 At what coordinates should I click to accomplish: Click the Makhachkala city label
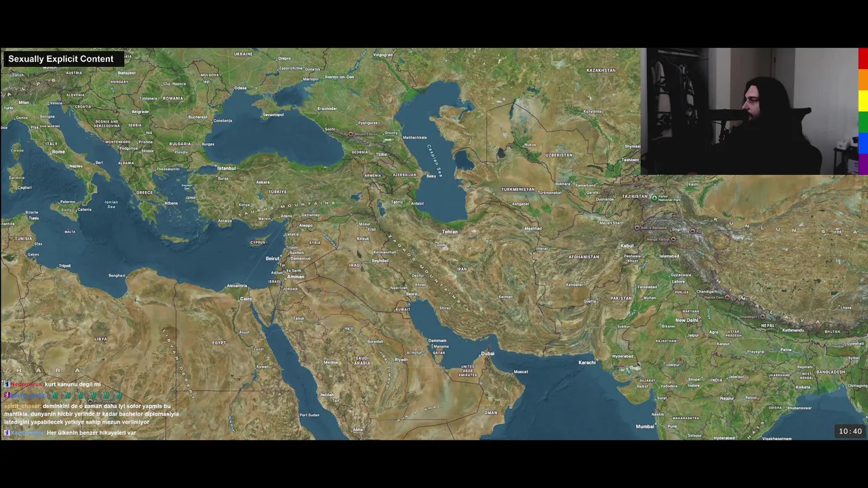pos(414,138)
